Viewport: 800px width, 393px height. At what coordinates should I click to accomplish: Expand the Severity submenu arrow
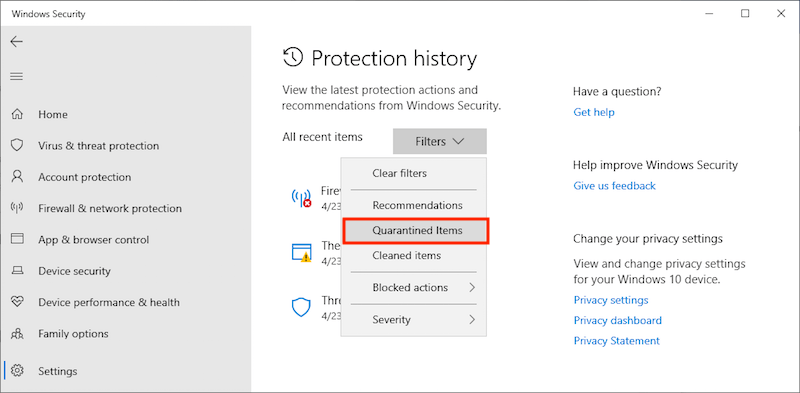coord(472,320)
